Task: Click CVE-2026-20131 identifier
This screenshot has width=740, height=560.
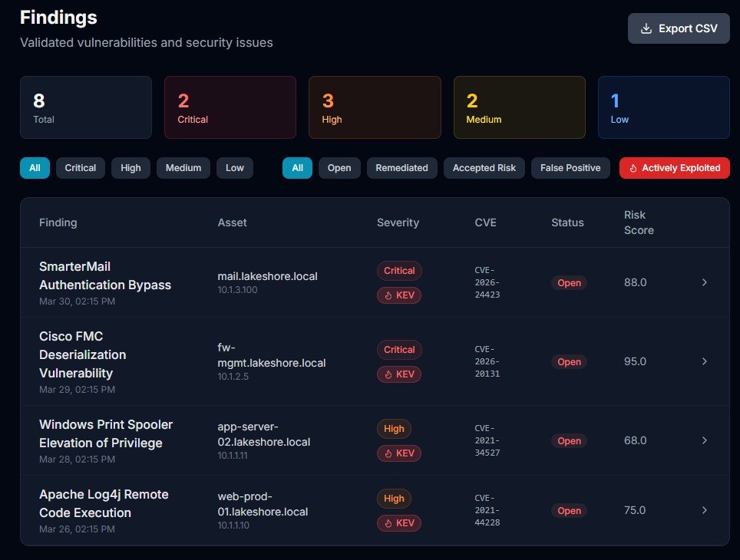Action: [x=487, y=361]
